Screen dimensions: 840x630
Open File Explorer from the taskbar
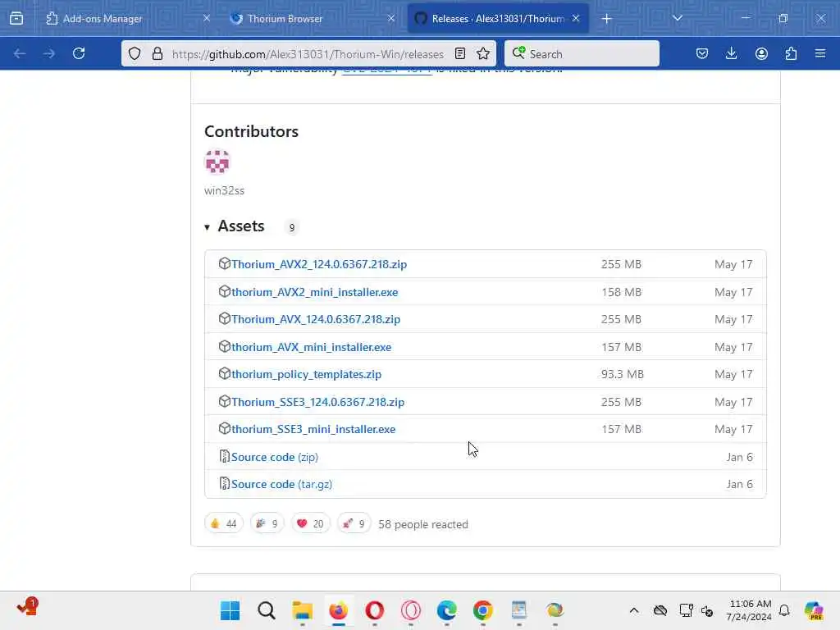(x=302, y=610)
